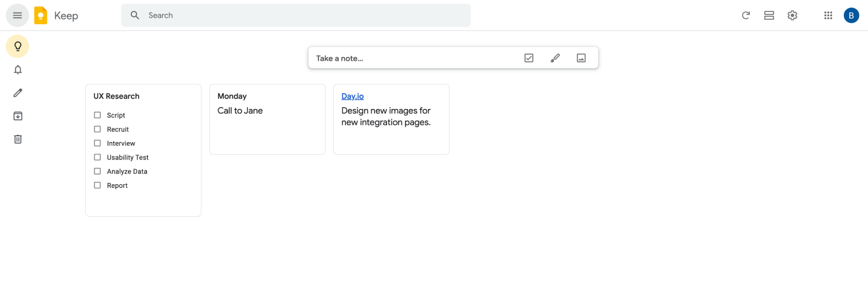Click the Search notes field
The height and width of the screenshot is (289, 868).
(x=301, y=16)
